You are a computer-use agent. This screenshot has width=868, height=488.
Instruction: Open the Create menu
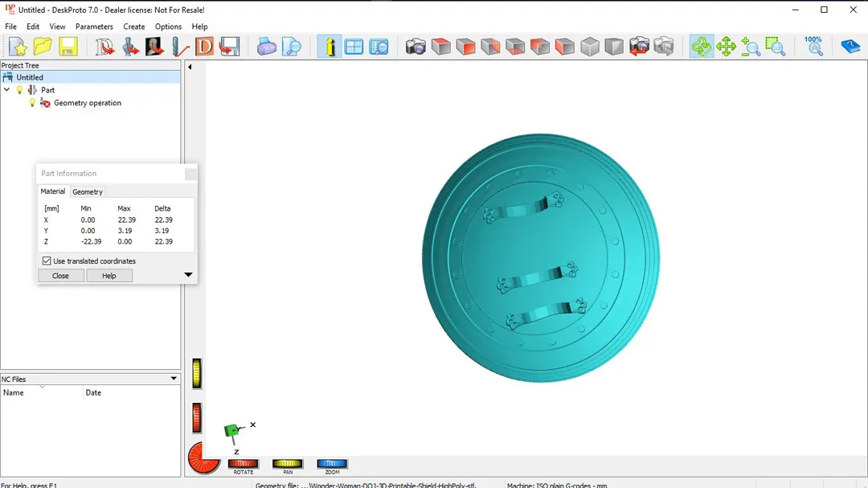coord(134,27)
